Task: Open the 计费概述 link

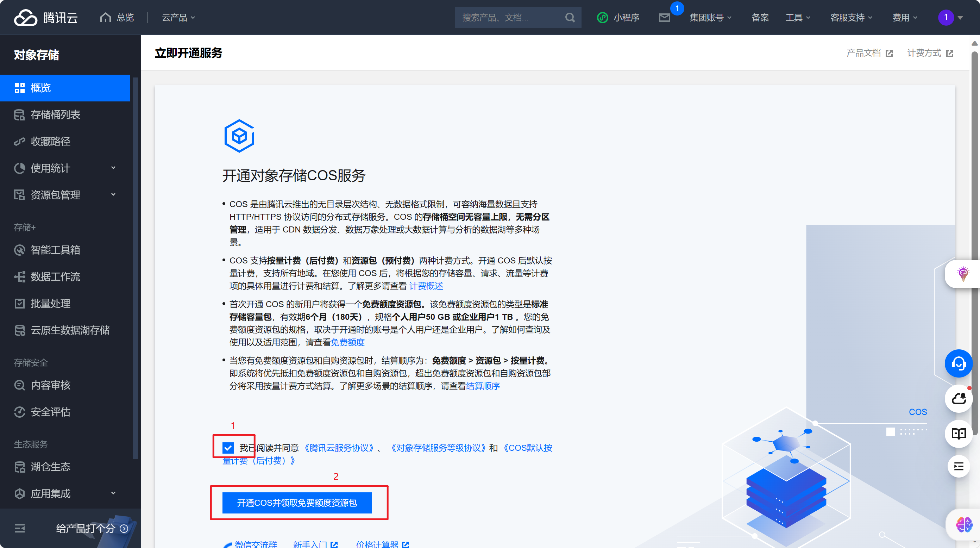Action: [x=426, y=286]
